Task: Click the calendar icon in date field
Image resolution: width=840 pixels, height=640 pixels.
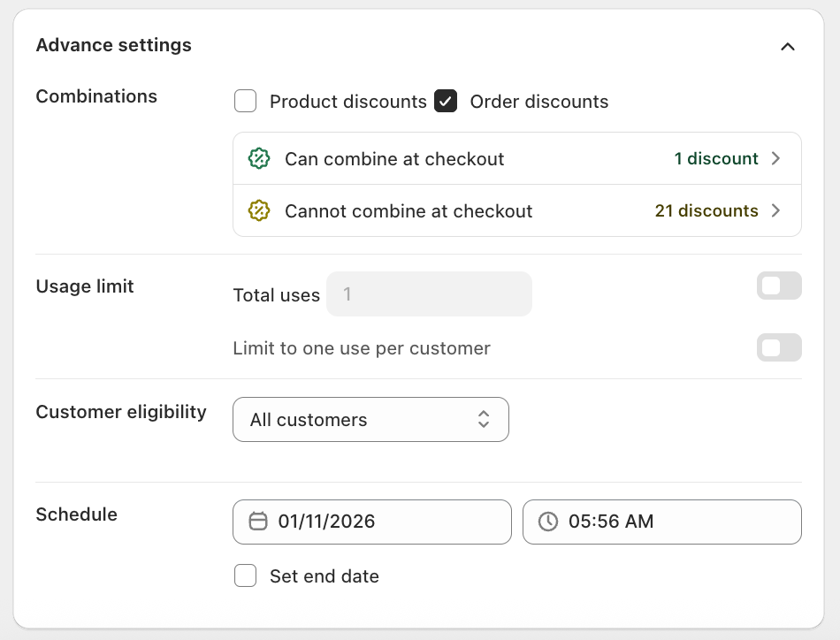Action: 258,521
